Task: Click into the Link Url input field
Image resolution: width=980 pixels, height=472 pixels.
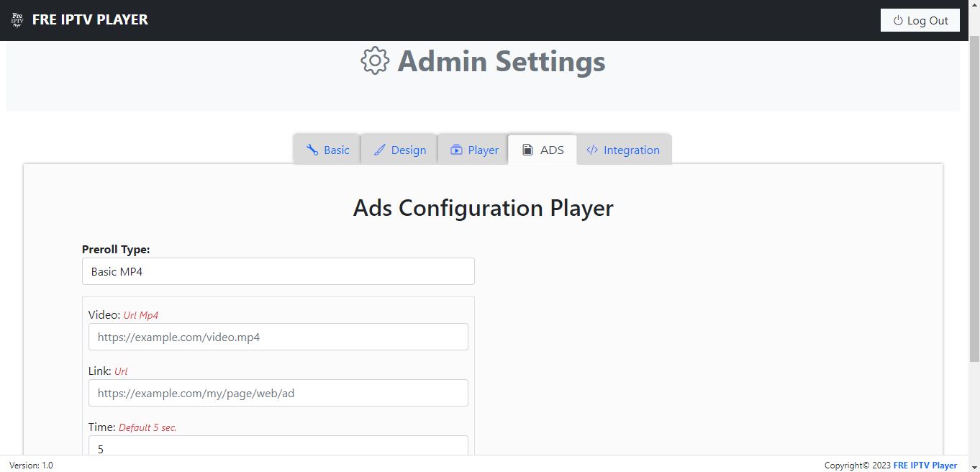Action: click(278, 393)
